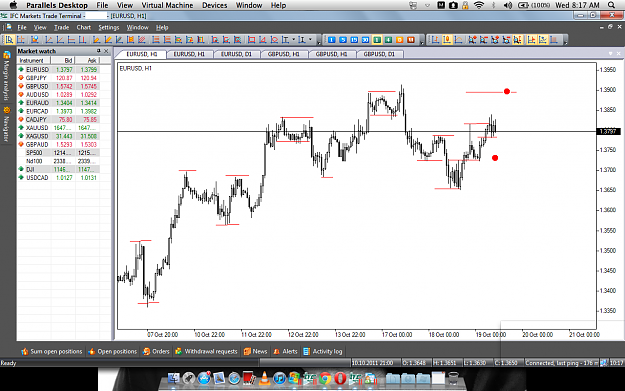Open Google Chrome from the dock
This screenshot has width=625, height=391.
click(325, 378)
